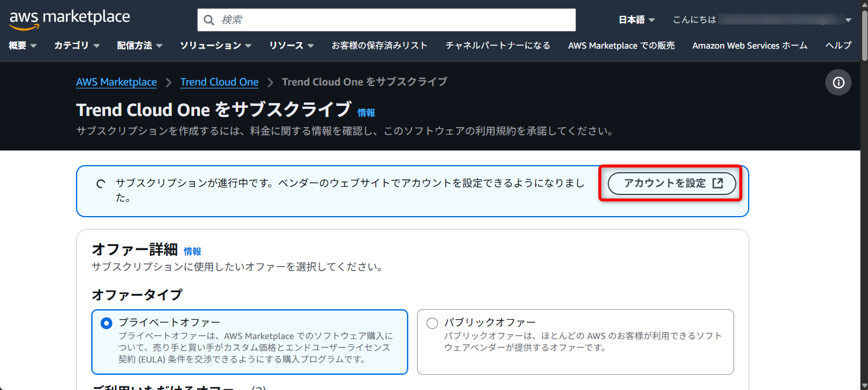Screen dimensions: 868x390
Task: Select the パブリックオファー radio button
Action: click(432, 323)
